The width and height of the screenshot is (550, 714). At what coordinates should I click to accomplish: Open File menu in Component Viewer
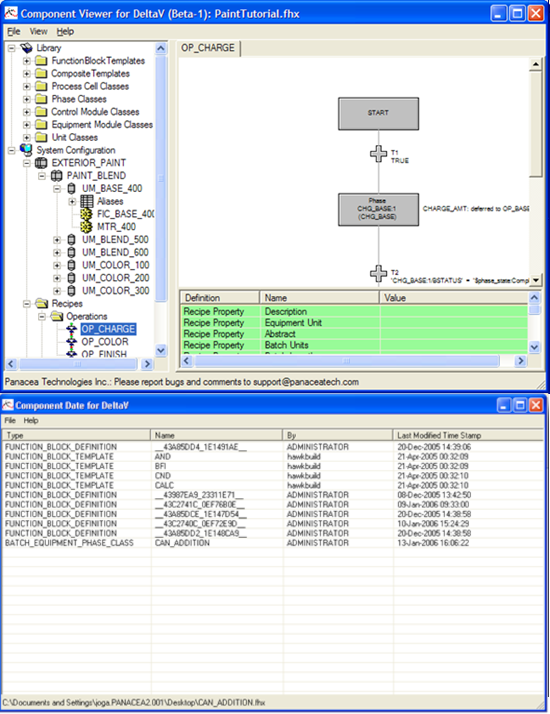point(14,31)
